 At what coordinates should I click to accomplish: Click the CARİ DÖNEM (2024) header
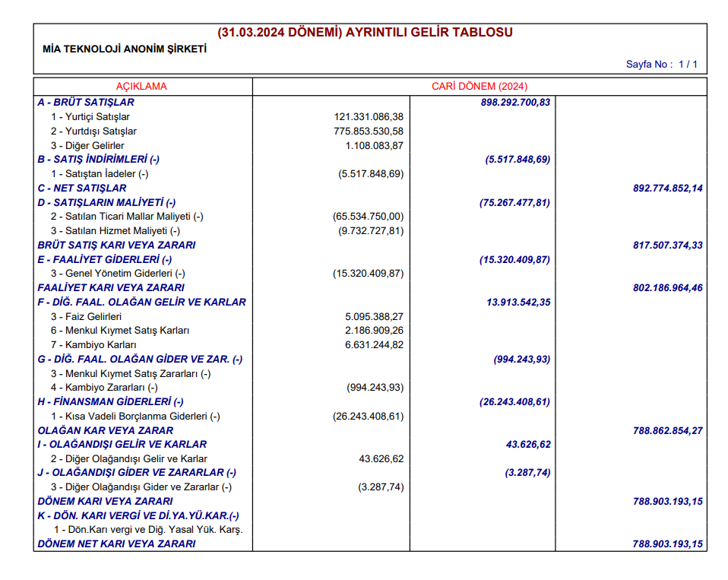[480, 87]
